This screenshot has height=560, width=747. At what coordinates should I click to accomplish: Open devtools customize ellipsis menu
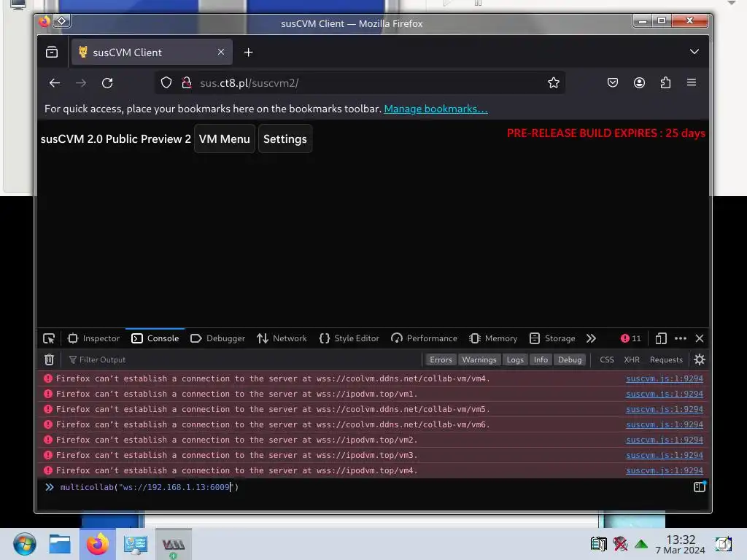point(681,338)
